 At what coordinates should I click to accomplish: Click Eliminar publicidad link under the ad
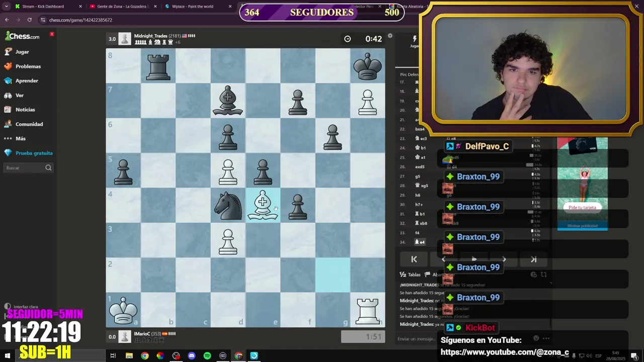click(x=582, y=226)
